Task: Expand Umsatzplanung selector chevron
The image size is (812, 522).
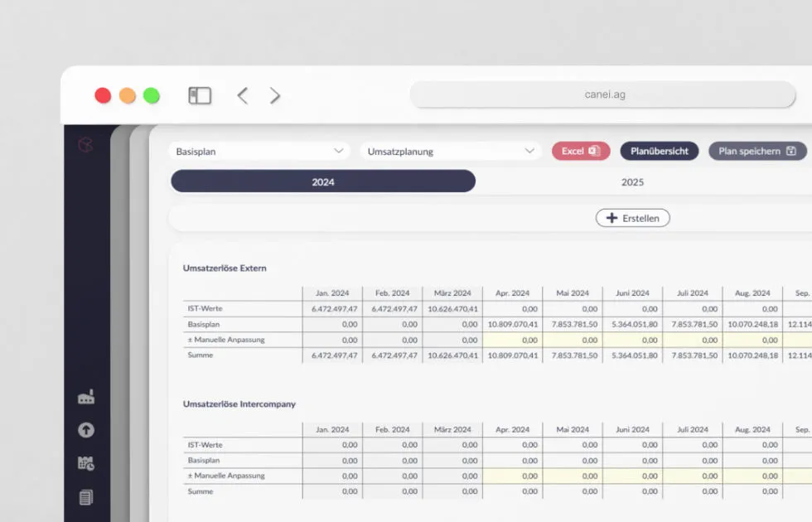Action: pyautogui.click(x=529, y=151)
